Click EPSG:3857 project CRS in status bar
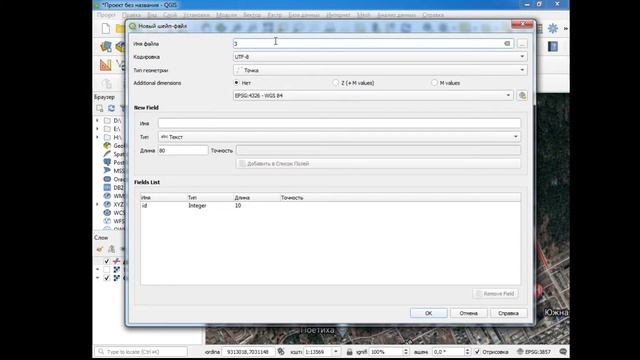This screenshot has width=640, height=360. (x=533, y=351)
